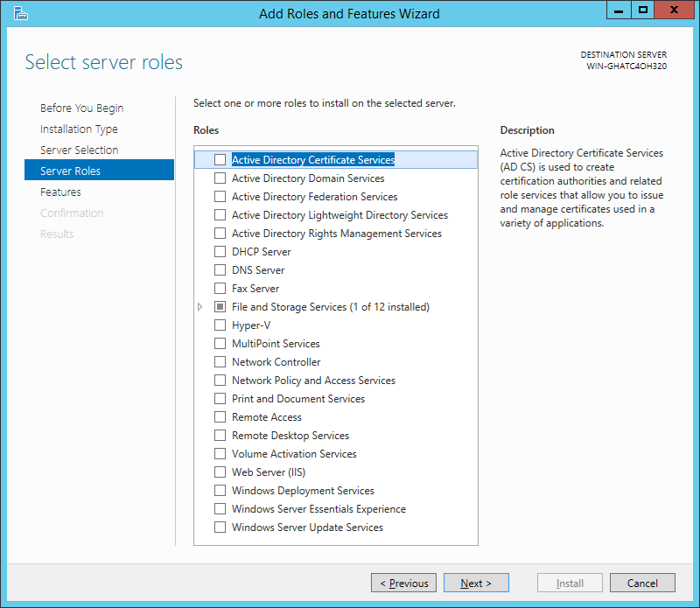Switch to Server Selection page
The width and height of the screenshot is (700, 608).
click(79, 150)
